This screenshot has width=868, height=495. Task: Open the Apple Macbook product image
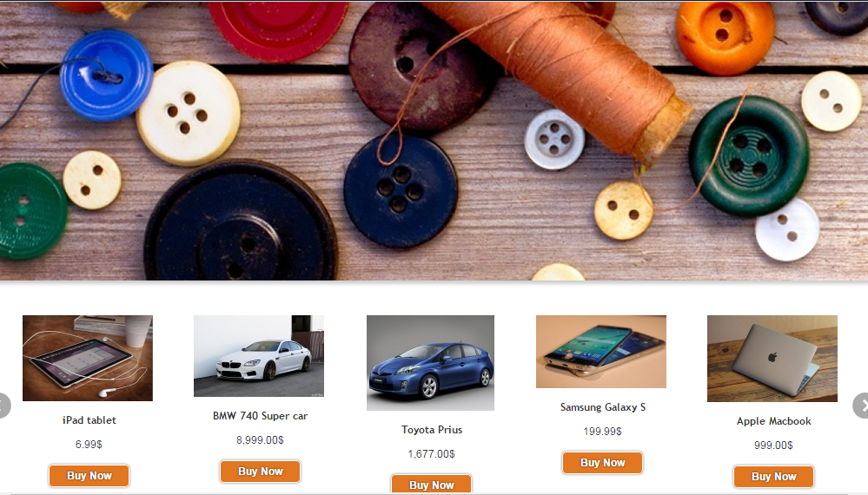(x=772, y=359)
